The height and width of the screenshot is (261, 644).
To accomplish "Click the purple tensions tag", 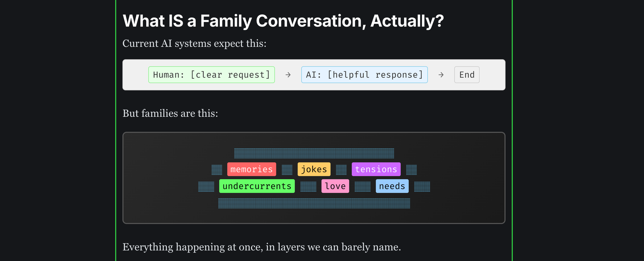I will point(376,169).
